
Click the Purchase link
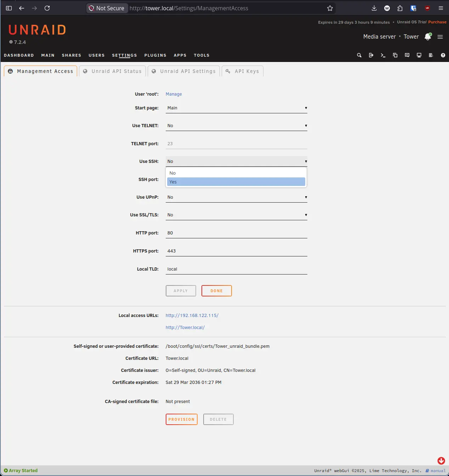(437, 22)
